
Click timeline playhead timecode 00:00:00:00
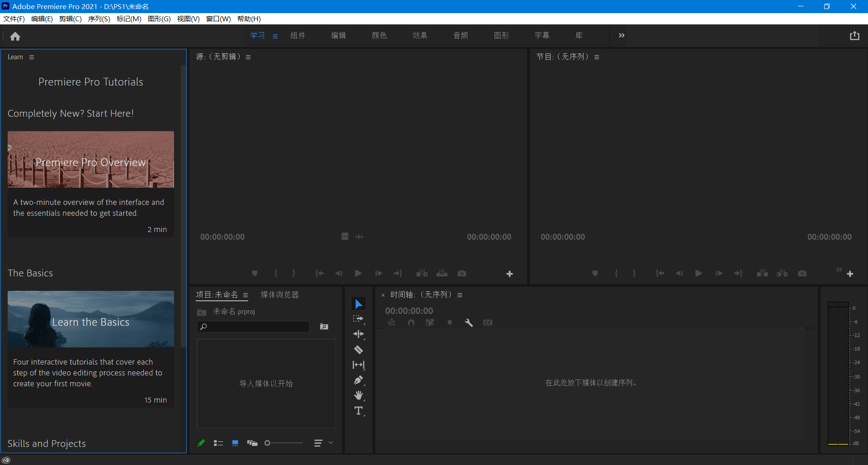[x=409, y=311]
